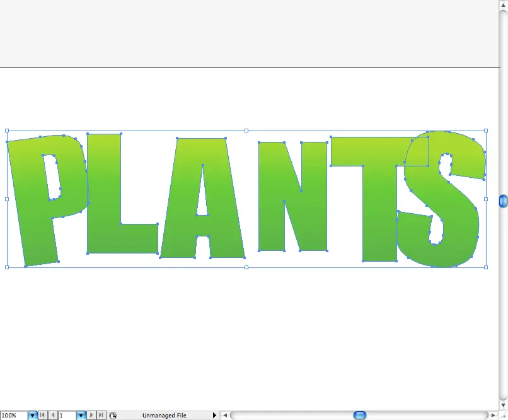Go to next artboard arrow
The height and width of the screenshot is (420, 508).
(x=91, y=415)
